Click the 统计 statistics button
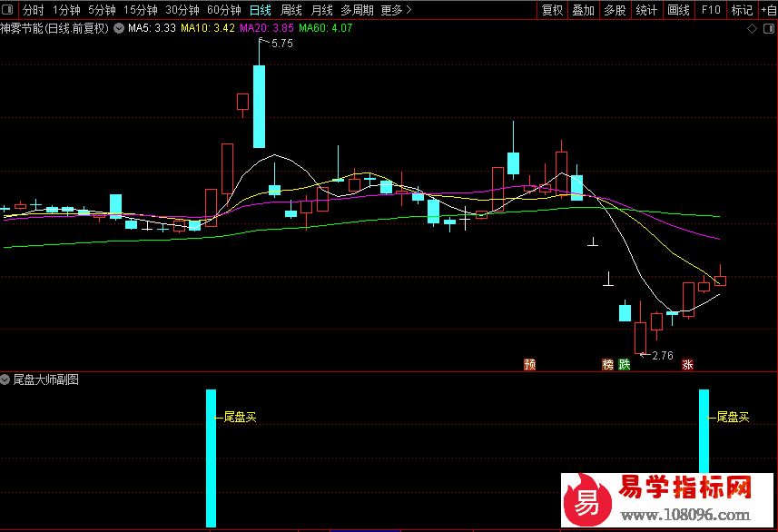Viewport: 778px width, 532px height. [646, 10]
